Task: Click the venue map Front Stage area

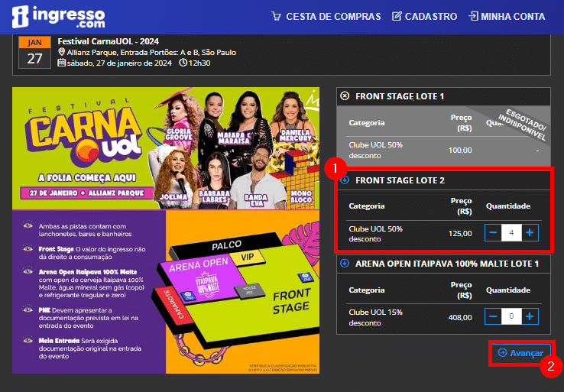Action: pyautogui.click(x=291, y=300)
